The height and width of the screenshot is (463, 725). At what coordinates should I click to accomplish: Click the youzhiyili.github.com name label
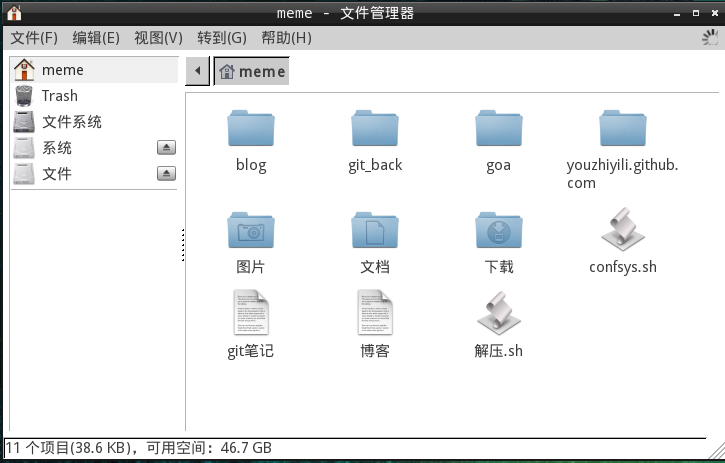pos(622,174)
